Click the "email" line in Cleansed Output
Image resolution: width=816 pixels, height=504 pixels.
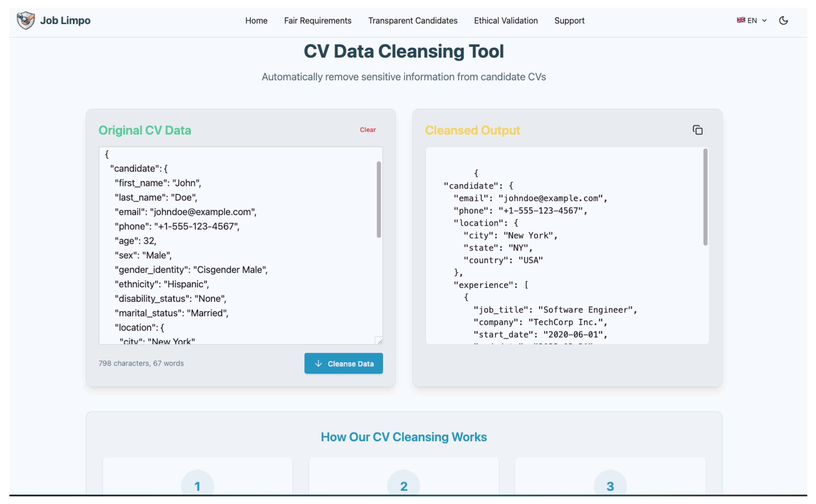[530, 198]
